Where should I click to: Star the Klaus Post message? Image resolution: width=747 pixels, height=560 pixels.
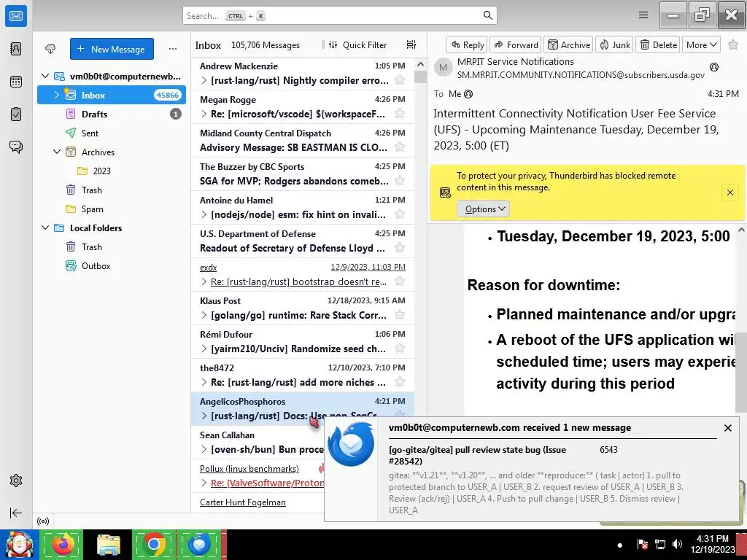(x=400, y=314)
